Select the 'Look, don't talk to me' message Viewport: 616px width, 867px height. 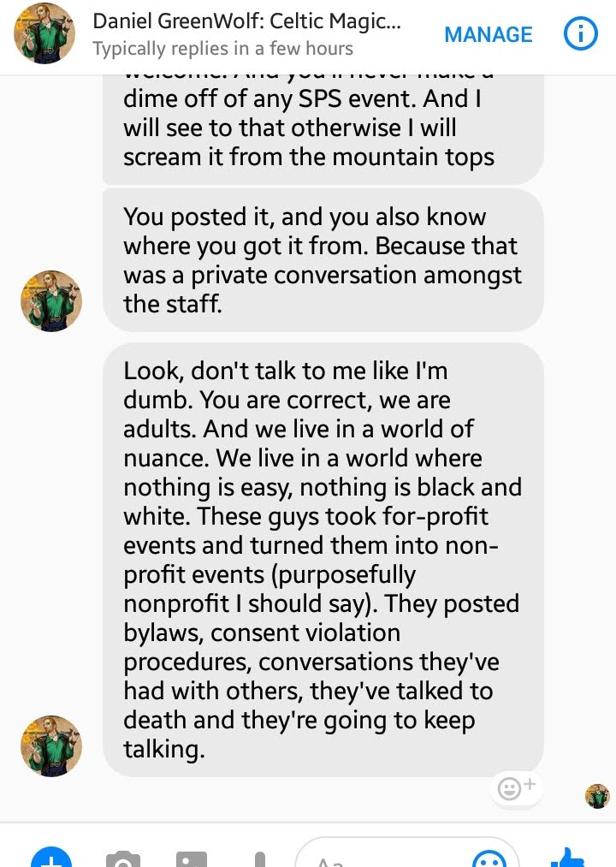[x=323, y=560]
